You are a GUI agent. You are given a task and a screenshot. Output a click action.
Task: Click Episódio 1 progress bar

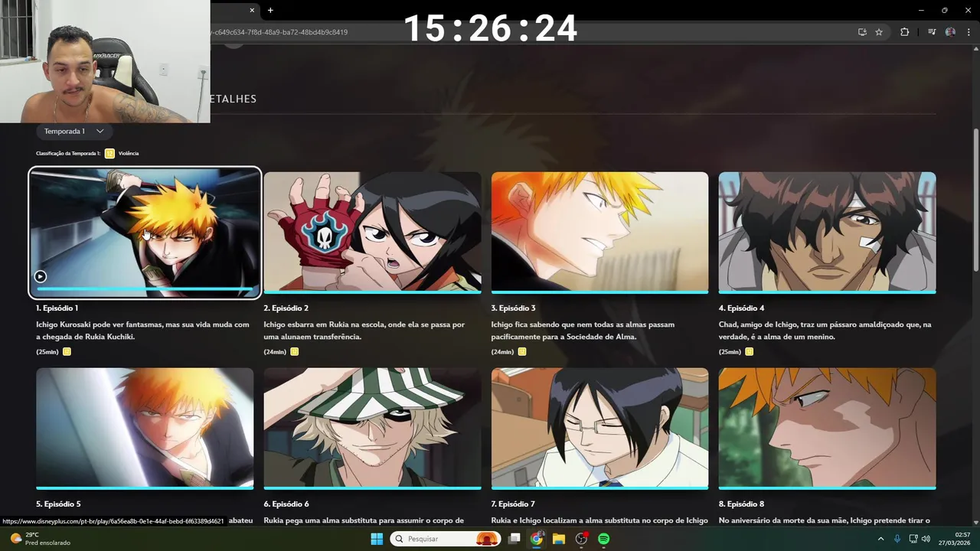pos(145,290)
